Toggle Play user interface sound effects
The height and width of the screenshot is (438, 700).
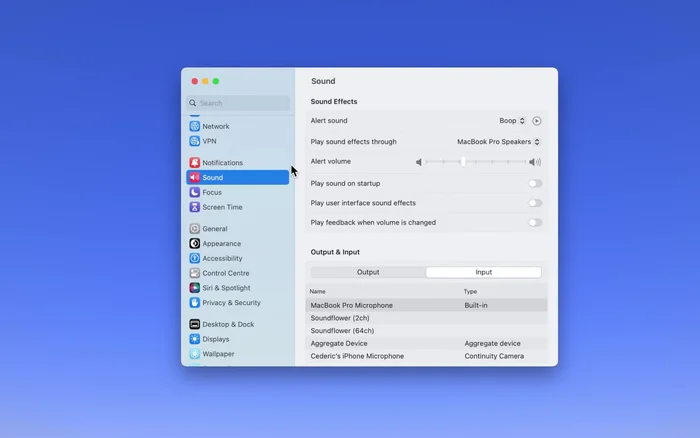point(535,203)
